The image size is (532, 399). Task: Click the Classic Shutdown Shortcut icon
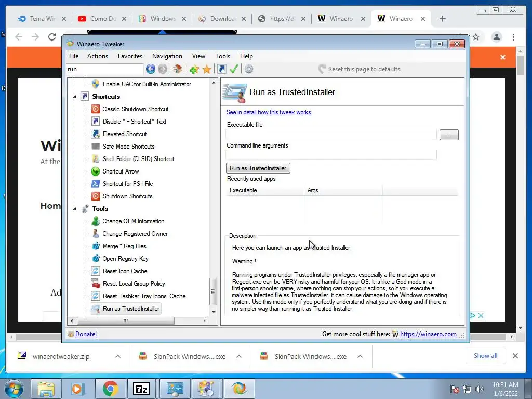(x=96, y=109)
